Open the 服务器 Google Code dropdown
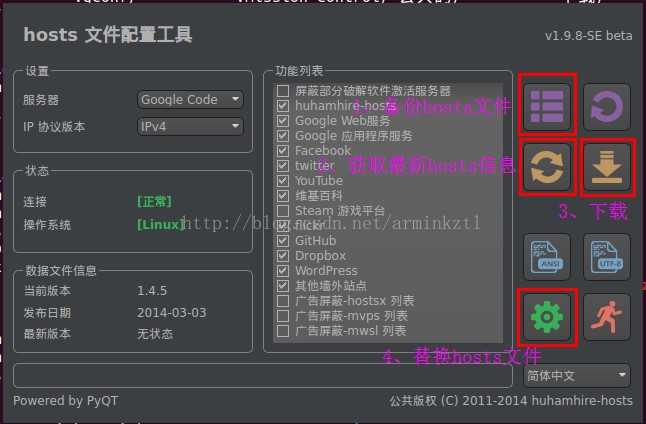646x424 pixels. coord(190,99)
